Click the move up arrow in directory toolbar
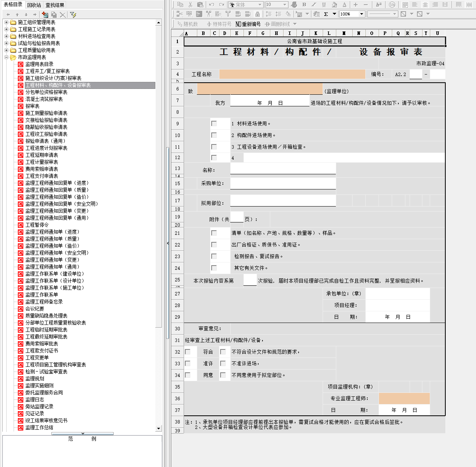This screenshot has width=476, height=467. [17, 15]
